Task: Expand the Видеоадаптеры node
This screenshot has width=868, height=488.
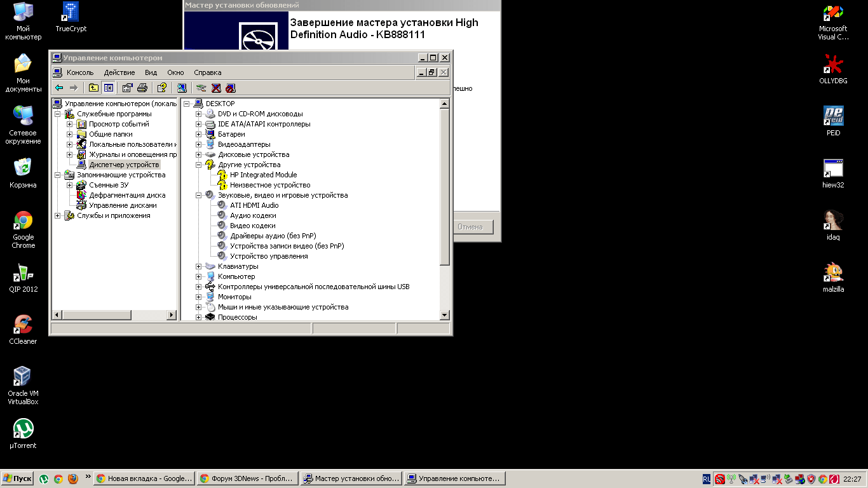Action: pos(198,144)
